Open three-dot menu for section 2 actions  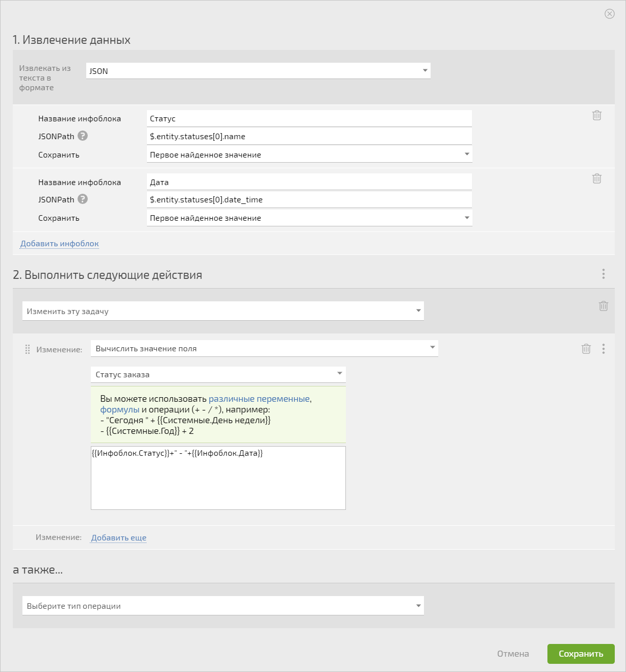tap(604, 274)
